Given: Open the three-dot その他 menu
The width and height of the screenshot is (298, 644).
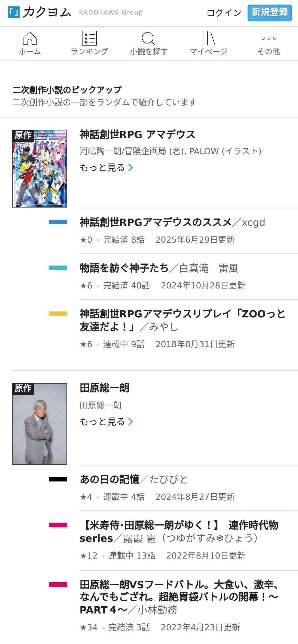Looking at the screenshot, I should click(x=269, y=38).
